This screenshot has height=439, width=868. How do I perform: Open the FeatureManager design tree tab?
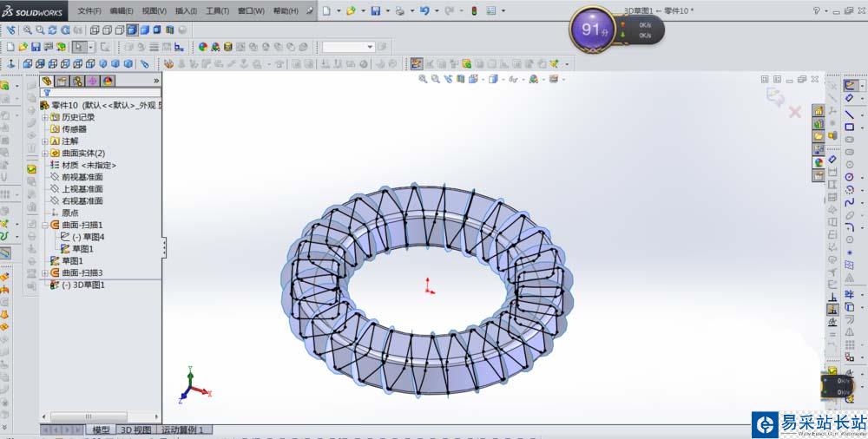pyautogui.click(x=47, y=81)
